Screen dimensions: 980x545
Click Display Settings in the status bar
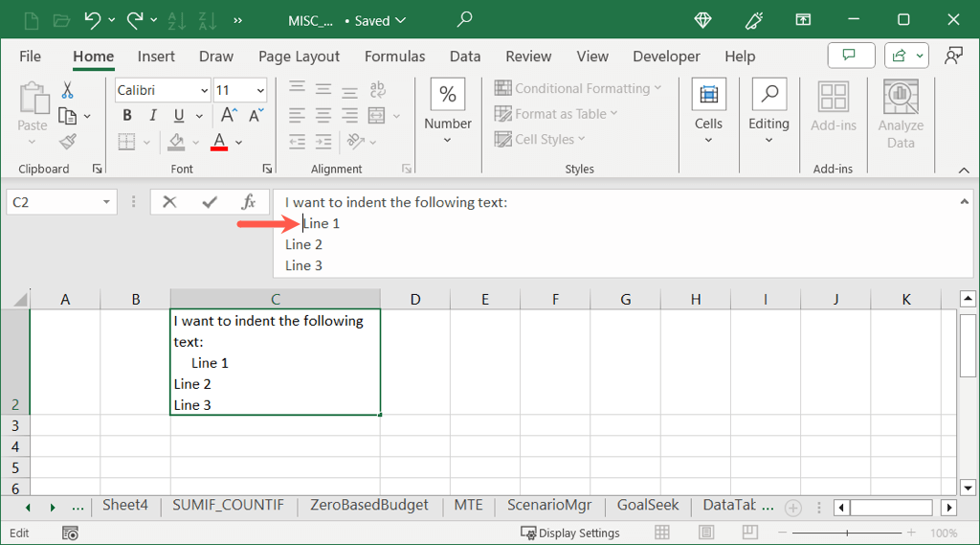coord(570,533)
